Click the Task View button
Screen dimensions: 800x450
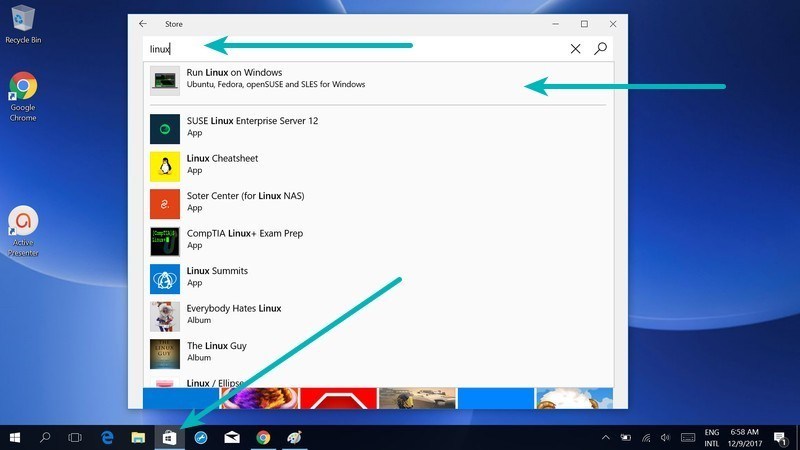coord(75,437)
